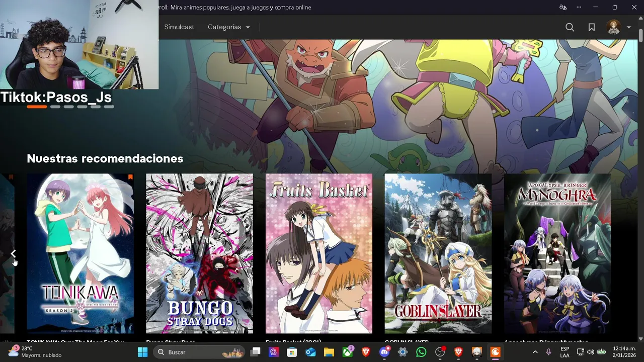
Task: Open the TONIKAWA Season 2 poster
Action: [80, 253]
